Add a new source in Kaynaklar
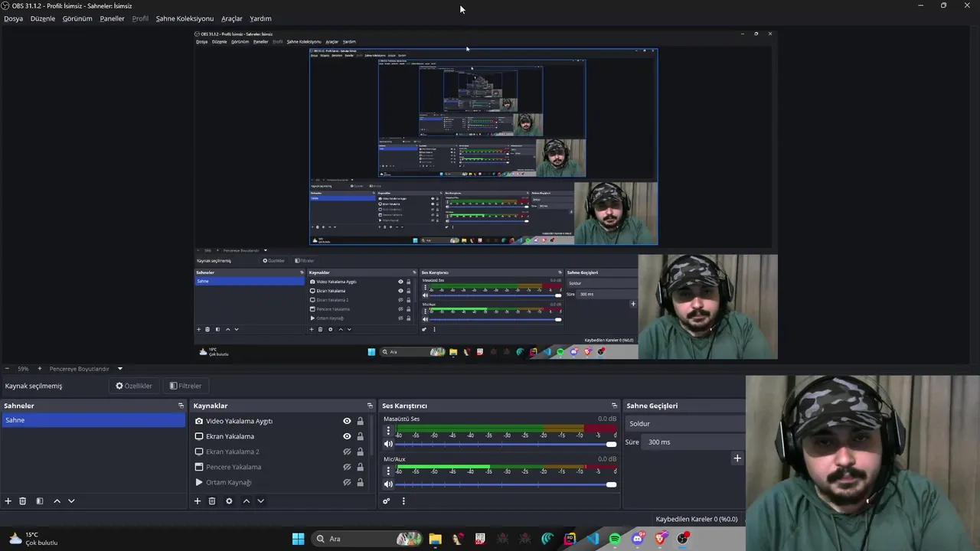Viewport: 980px width, 551px height. pos(198,501)
